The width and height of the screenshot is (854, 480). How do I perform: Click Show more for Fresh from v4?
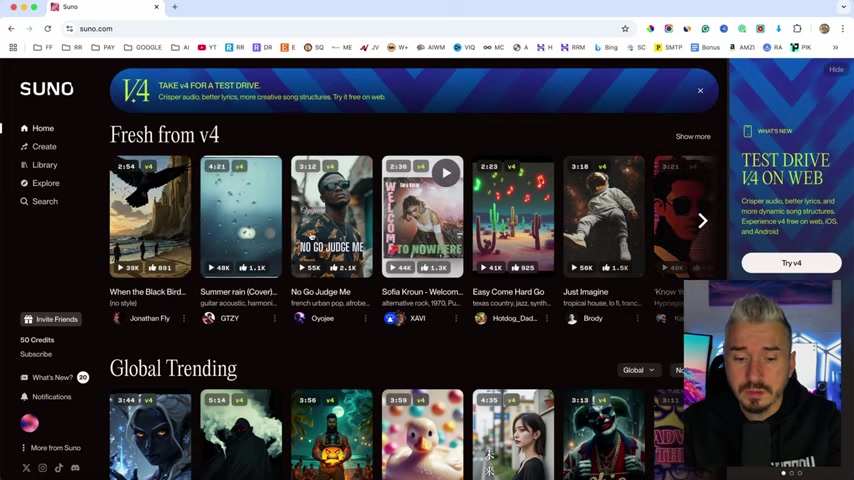click(693, 137)
